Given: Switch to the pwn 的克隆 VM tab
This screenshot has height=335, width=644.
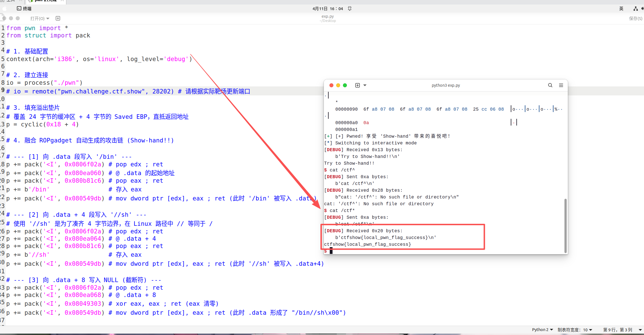Looking at the screenshot, I should coord(46,1).
